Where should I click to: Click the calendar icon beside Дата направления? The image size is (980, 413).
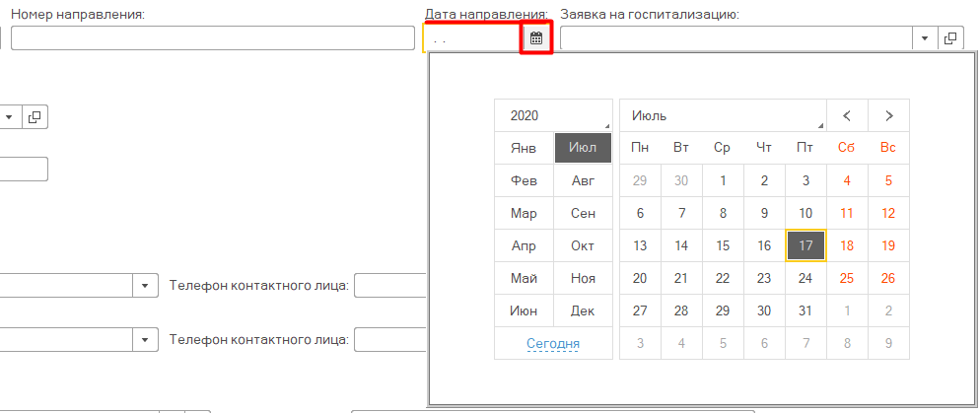point(535,38)
